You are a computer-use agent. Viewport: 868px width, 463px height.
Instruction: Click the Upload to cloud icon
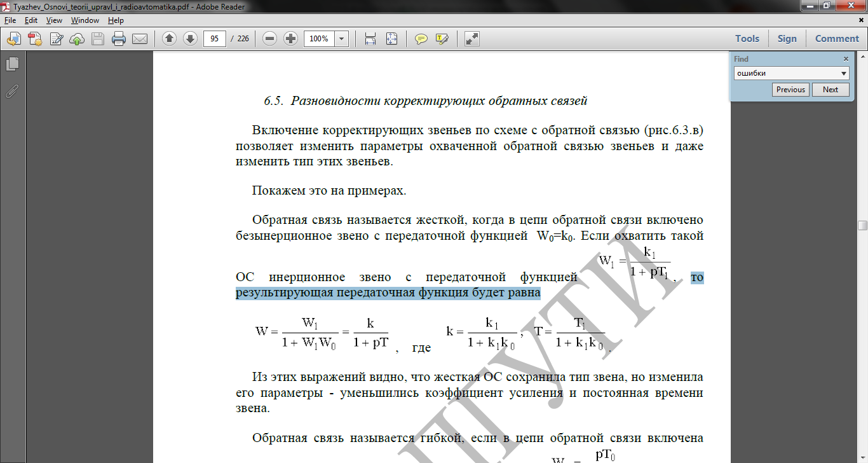[x=77, y=39]
